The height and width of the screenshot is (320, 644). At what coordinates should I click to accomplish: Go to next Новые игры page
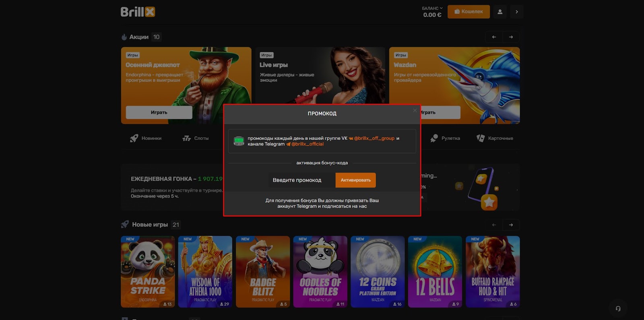[511, 225]
